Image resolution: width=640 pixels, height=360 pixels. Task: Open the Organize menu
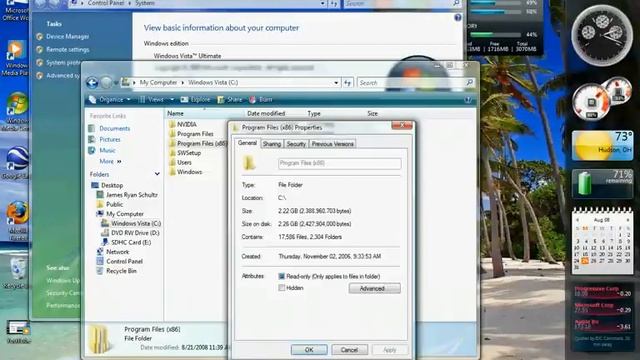coord(110,100)
